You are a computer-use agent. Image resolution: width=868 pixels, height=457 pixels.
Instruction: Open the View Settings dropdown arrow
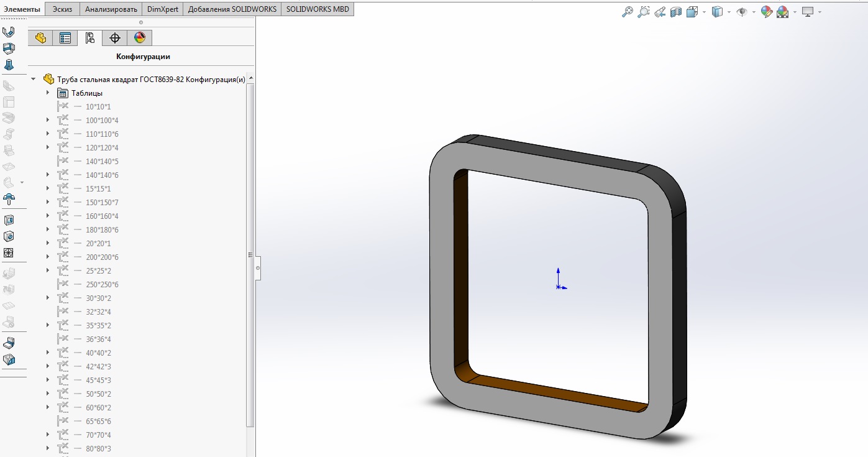point(820,12)
